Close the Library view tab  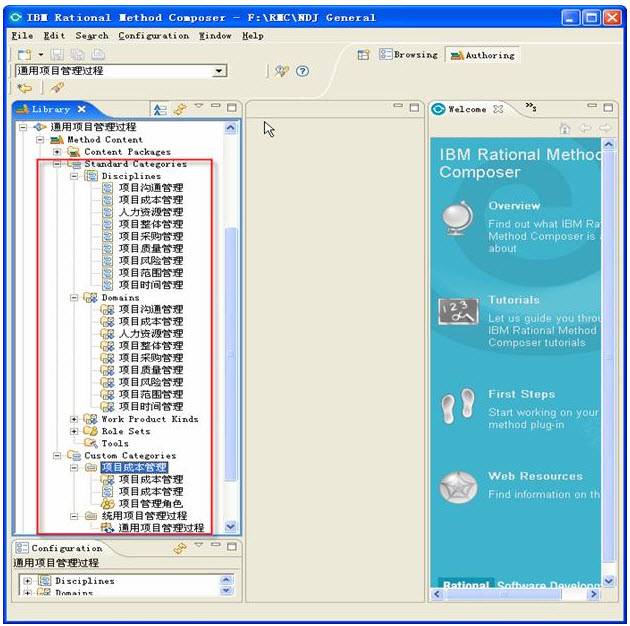82,109
